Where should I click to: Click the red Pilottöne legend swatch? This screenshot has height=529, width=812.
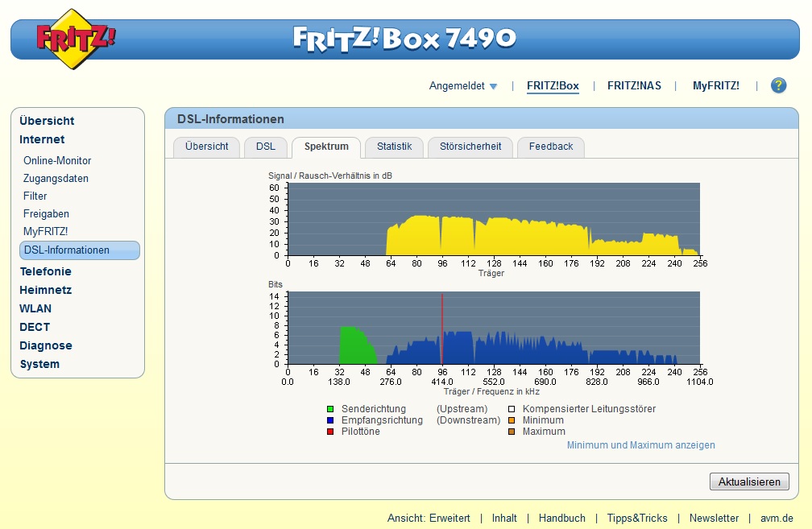click(330, 432)
